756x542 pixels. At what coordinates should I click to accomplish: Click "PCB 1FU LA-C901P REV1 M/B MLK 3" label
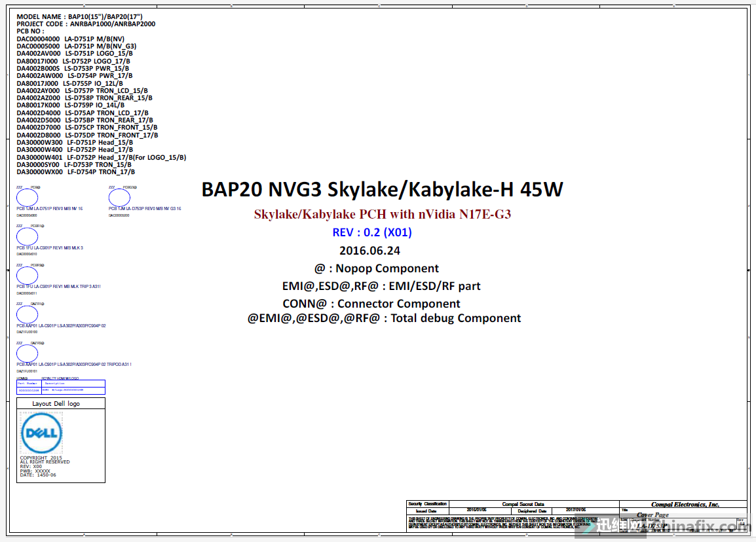pyautogui.click(x=50, y=247)
